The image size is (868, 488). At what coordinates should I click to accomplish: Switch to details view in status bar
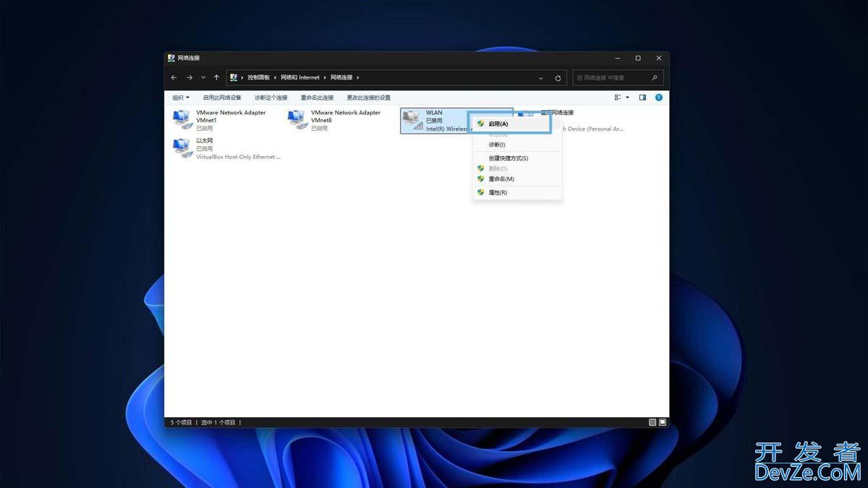[652, 422]
